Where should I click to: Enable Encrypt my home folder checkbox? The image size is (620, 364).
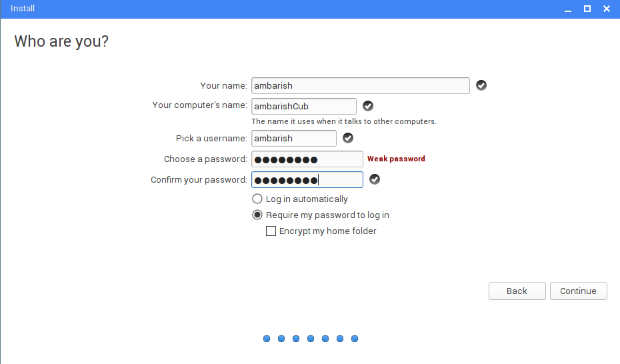click(x=271, y=231)
